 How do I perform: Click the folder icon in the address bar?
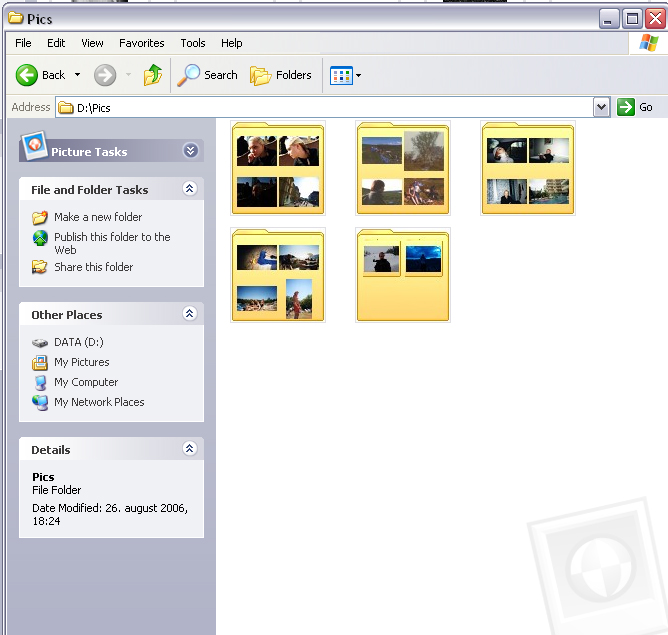(x=66, y=108)
